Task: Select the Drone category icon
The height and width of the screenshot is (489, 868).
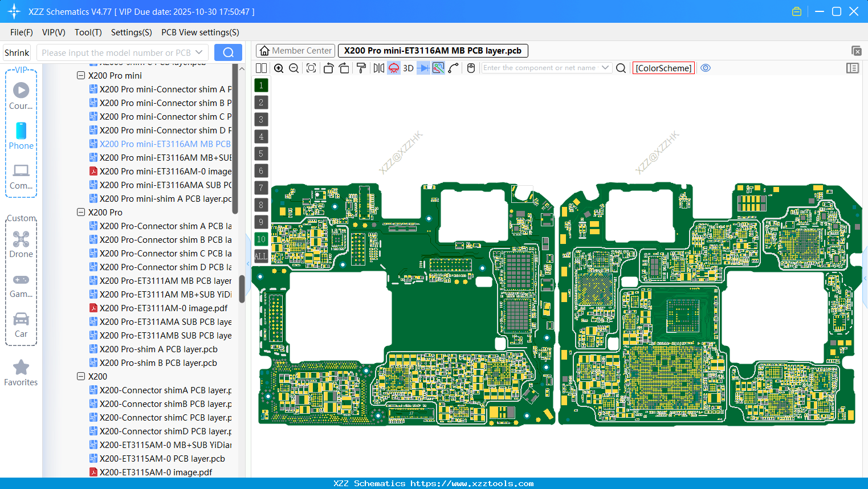Action: pyautogui.click(x=21, y=239)
